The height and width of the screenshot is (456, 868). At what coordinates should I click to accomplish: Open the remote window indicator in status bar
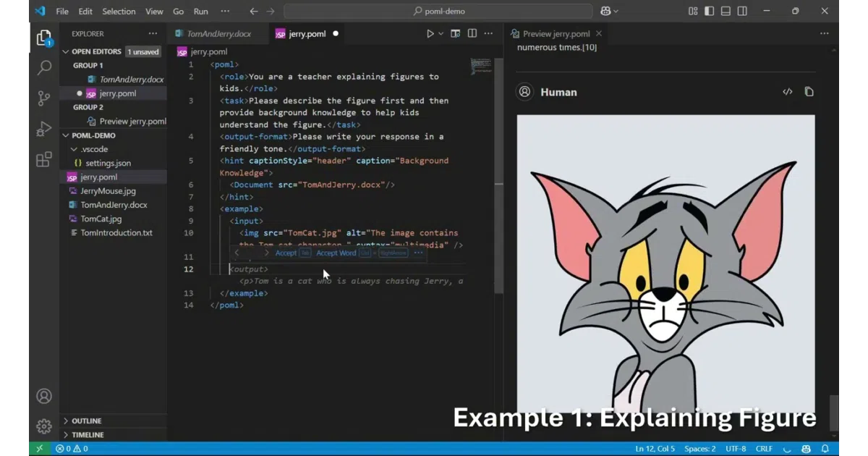click(x=39, y=449)
